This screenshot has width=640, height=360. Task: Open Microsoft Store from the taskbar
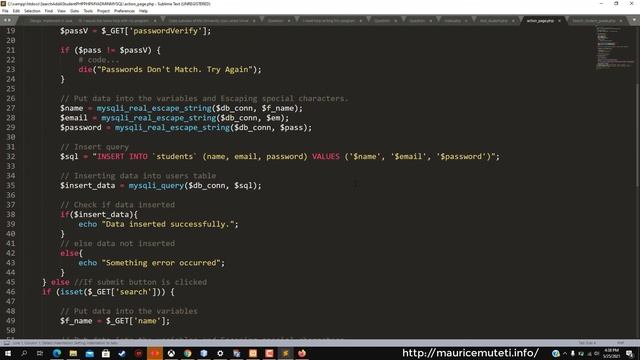pos(106,353)
